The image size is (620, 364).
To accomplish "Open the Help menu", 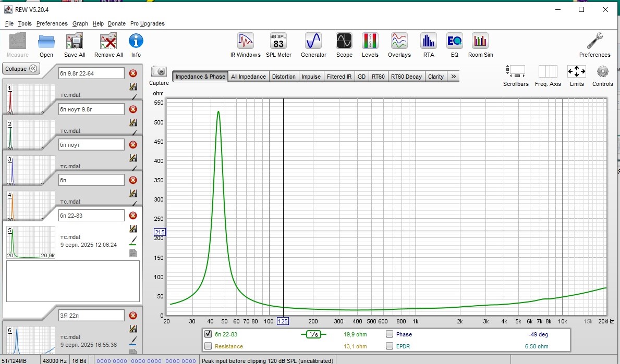I will [x=98, y=23].
